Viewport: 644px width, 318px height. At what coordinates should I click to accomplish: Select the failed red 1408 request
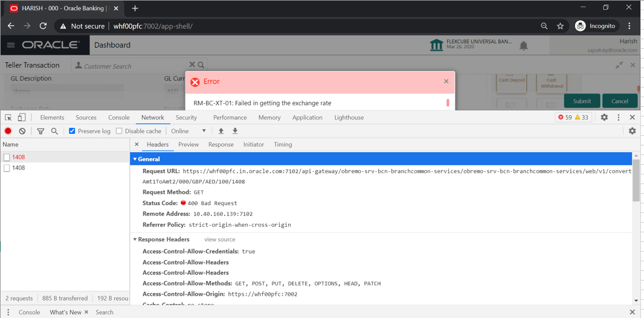click(x=65, y=157)
